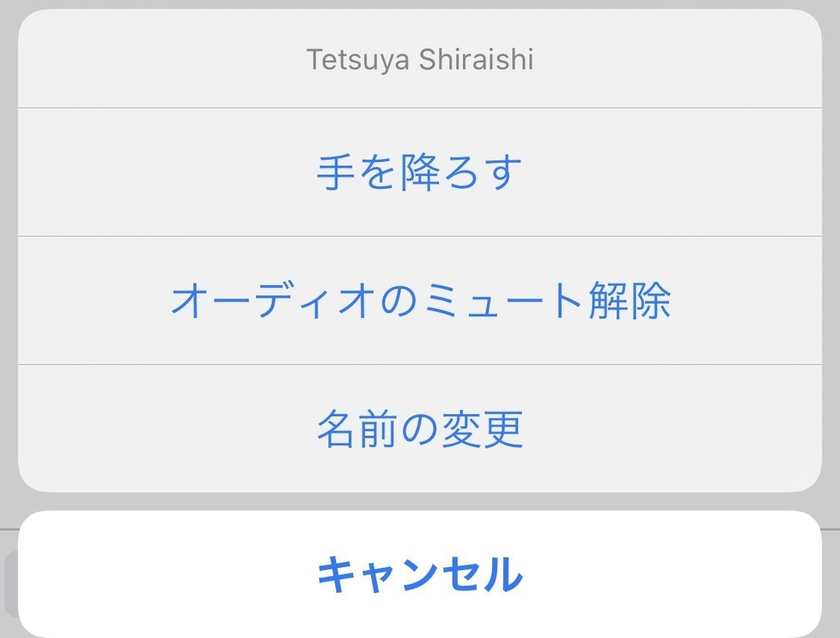
Task: Select the rename row in the sheet
Action: point(420,428)
